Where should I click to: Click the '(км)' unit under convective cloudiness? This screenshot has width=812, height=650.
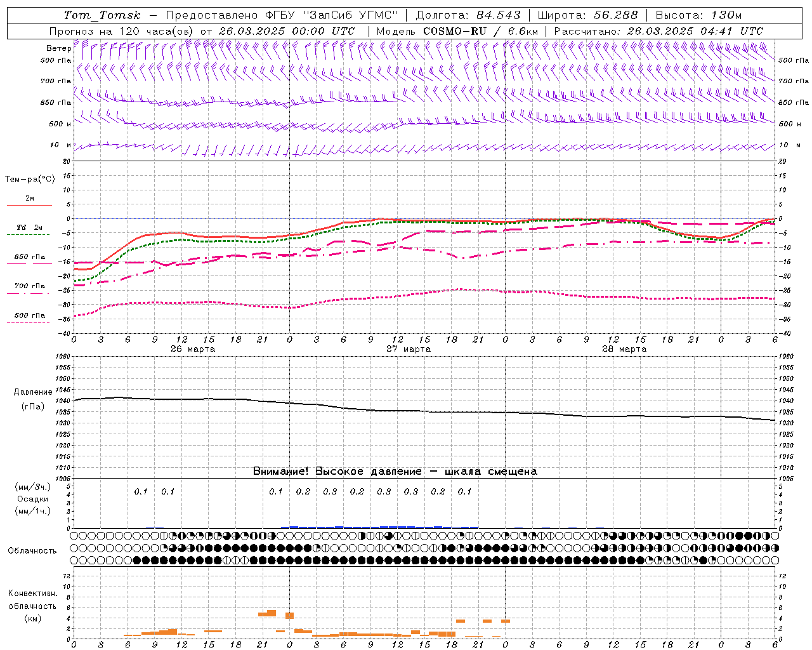click(x=32, y=618)
